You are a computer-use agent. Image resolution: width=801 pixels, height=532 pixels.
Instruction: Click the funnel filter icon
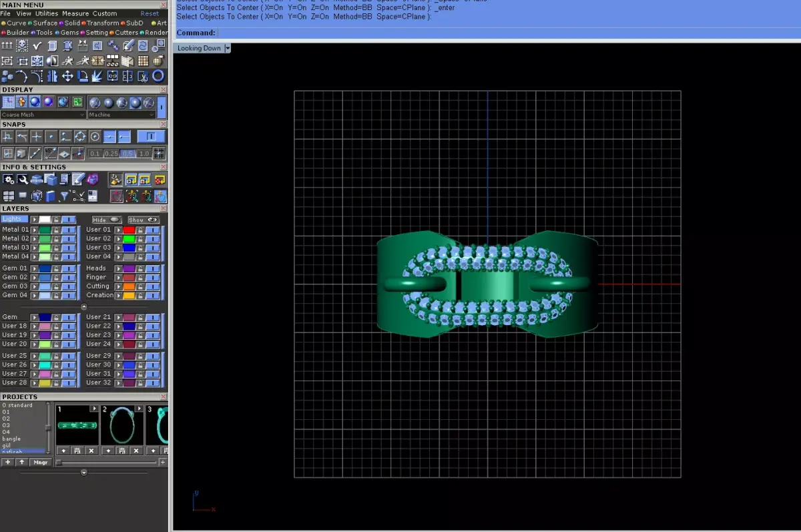[x=65, y=196]
